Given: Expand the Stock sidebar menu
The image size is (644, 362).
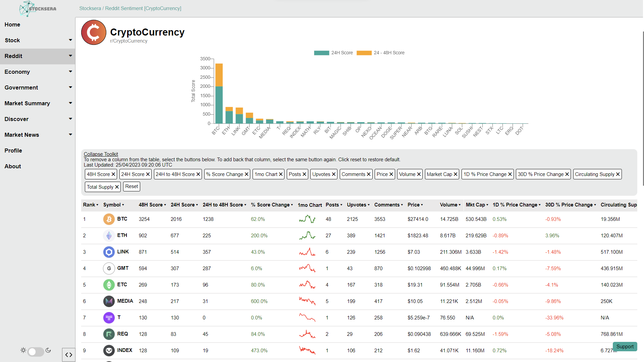Looking at the screenshot, I should pos(38,40).
